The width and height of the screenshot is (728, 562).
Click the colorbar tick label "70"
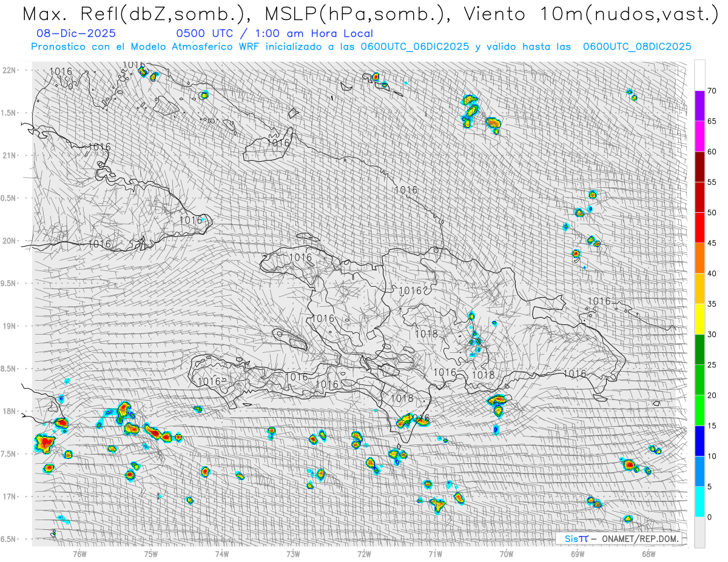click(712, 91)
